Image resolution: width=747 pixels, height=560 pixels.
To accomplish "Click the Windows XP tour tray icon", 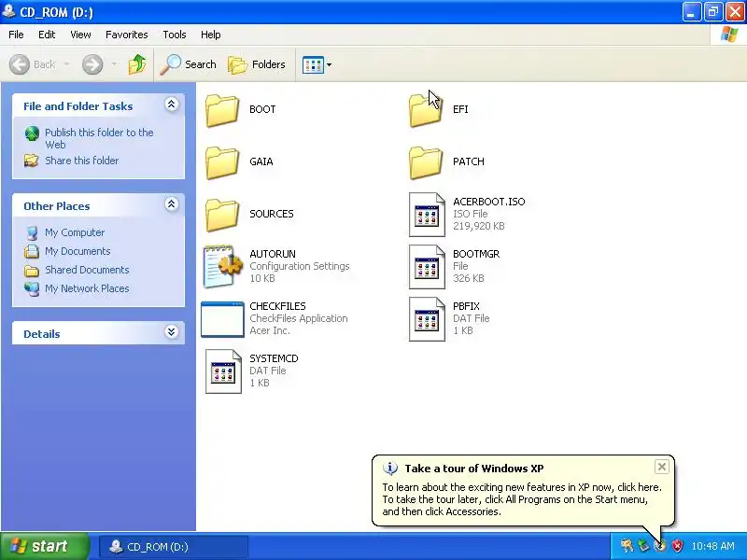I will (660, 546).
